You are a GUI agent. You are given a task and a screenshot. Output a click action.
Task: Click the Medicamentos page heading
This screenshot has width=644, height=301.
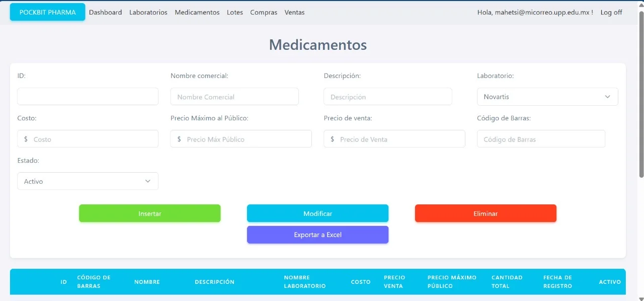tap(318, 45)
